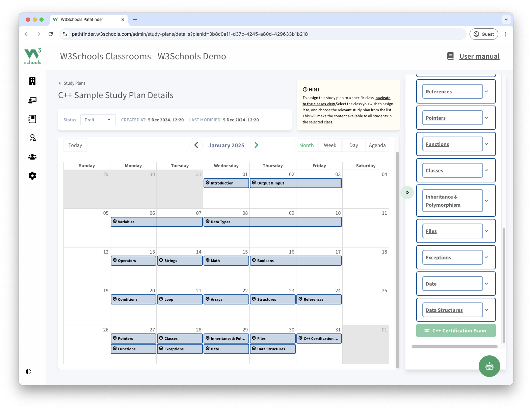Viewport: 532px width, 410px height.
Task: Open the User manual link
Action: pos(479,56)
